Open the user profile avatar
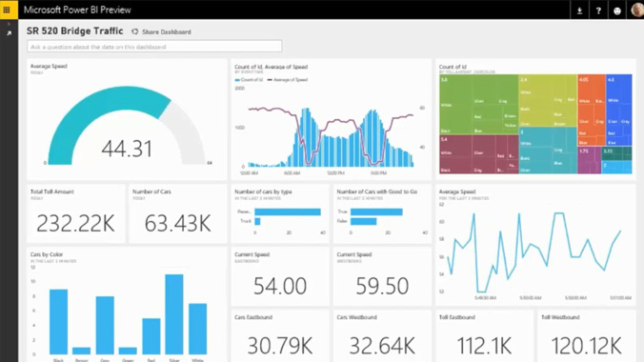The height and width of the screenshot is (362, 644). click(637, 10)
